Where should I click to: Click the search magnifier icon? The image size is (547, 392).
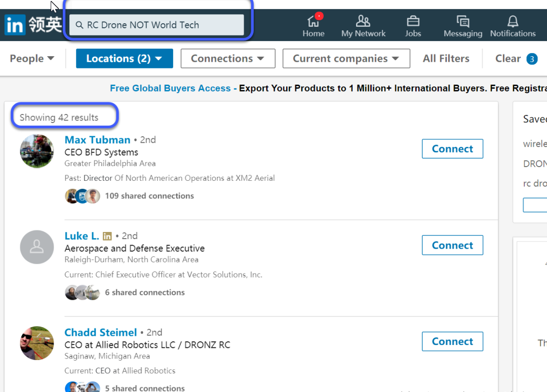[80, 25]
